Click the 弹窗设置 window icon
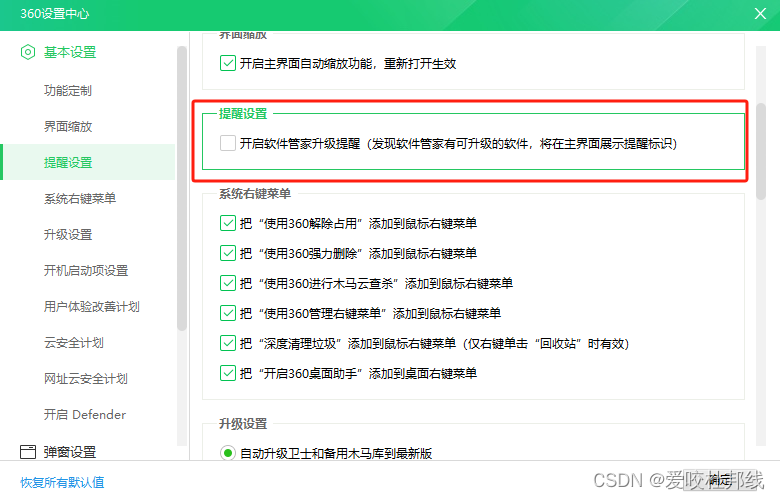The width and height of the screenshot is (780, 500). [x=28, y=452]
